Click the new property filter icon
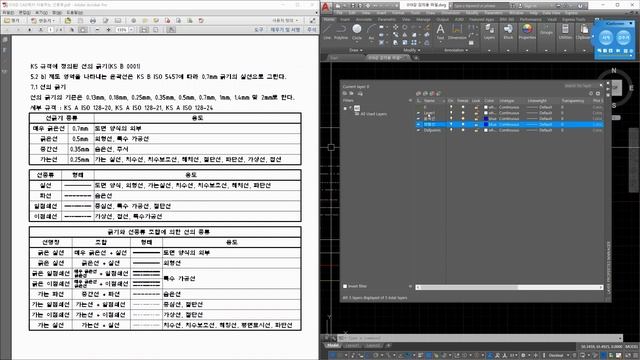Screen dimensions: 640x360 pos(345,93)
